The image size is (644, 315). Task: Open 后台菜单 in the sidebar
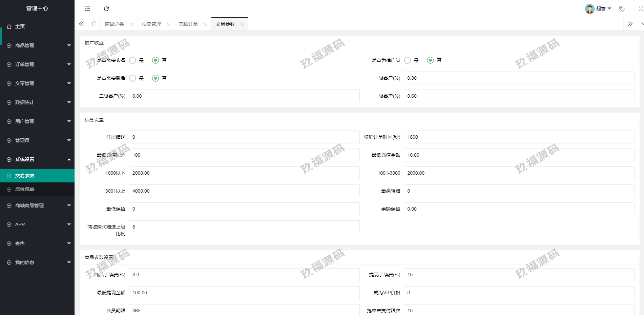(25, 189)
